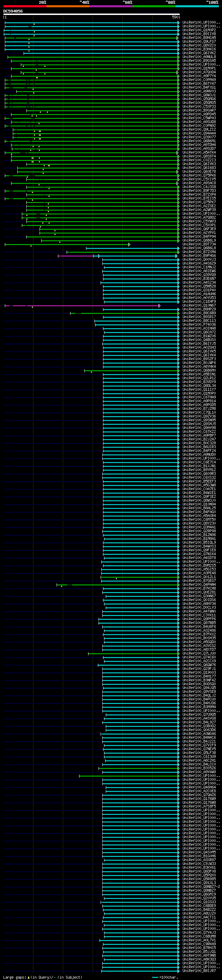Click the UniRef100_Q9LZI2 label

[x=199, y=129]
